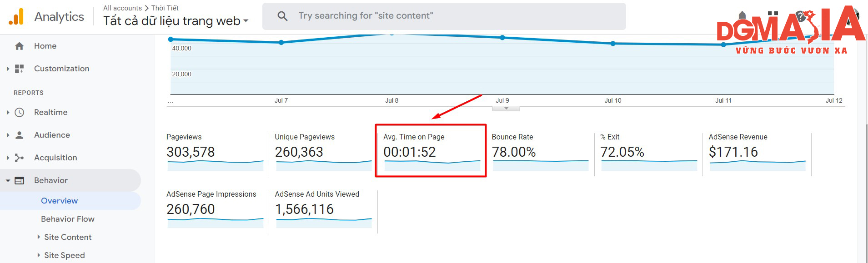Expand the Site Content submenu arrow
Viewport: 868px width, 263px height.
point(39,237)
